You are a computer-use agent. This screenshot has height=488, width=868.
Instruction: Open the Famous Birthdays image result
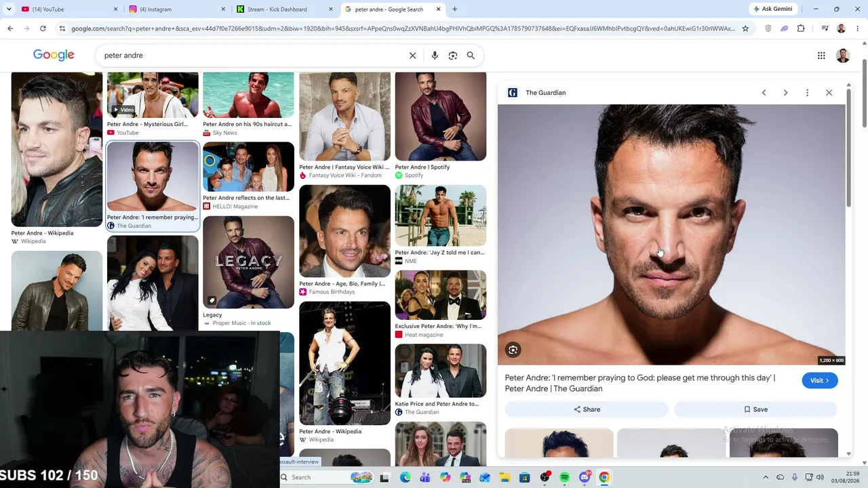pyautogui.click(x=344, y=231)
